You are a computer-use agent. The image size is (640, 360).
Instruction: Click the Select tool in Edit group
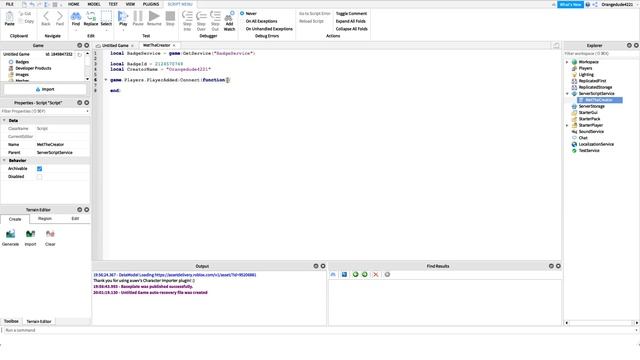point(106,16)
